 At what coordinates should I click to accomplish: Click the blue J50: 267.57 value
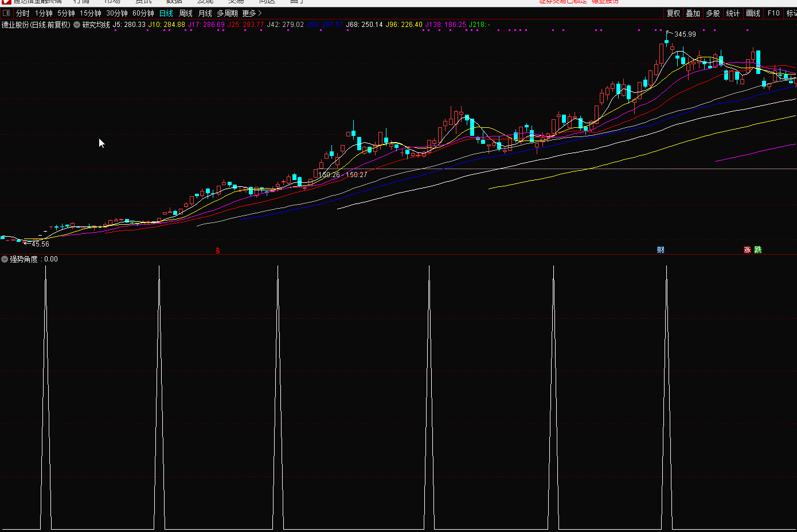(x=325, y=25)
